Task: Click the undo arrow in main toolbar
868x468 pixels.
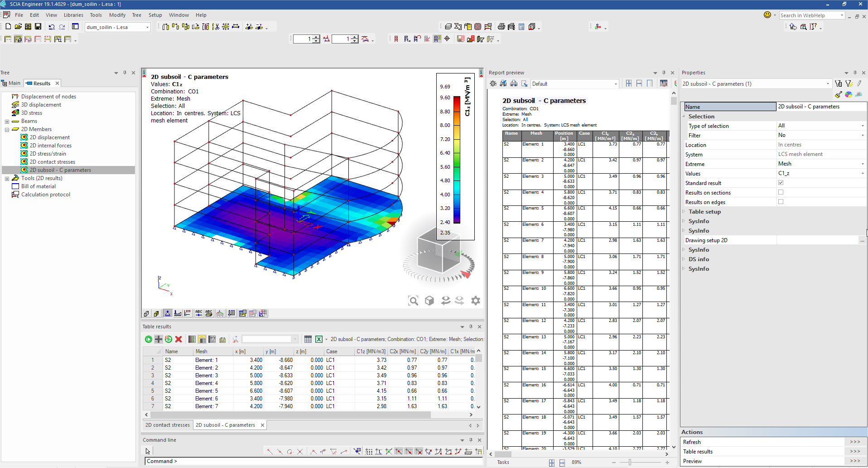Action: tap(52, 27)
